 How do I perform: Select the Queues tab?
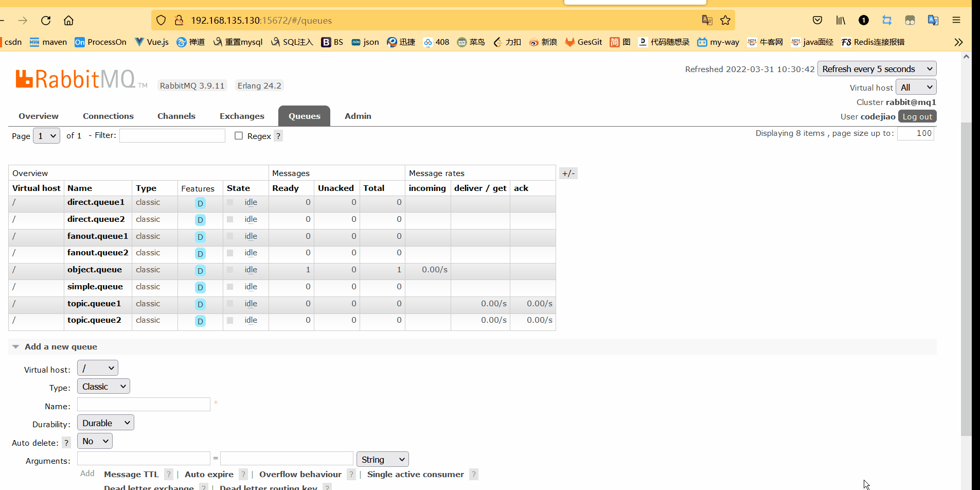coord(305,116)
